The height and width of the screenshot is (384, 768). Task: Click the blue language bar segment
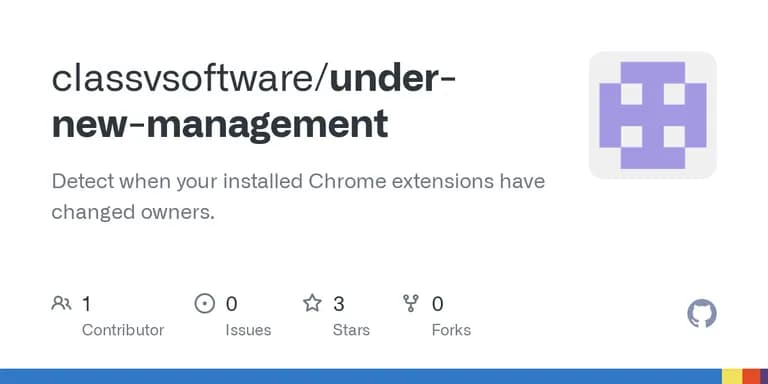pyautogui.click(x=361, y=377)
